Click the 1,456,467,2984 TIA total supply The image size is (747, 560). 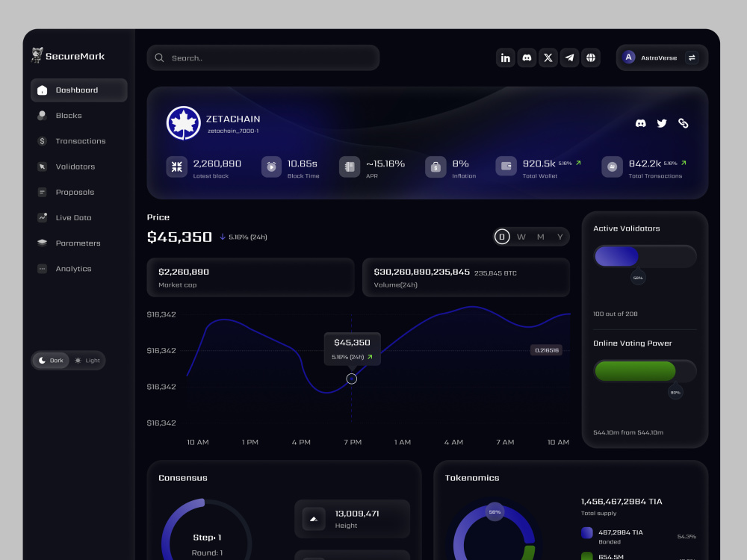tap(622, 502)
